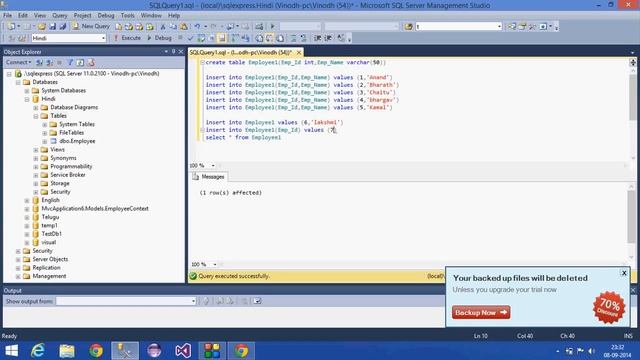Image resolution: width=640 pixels, height=360 pixels.
Task: Open the Show output from dropdown
Action: pyautogui.click(x=193, y=301)
